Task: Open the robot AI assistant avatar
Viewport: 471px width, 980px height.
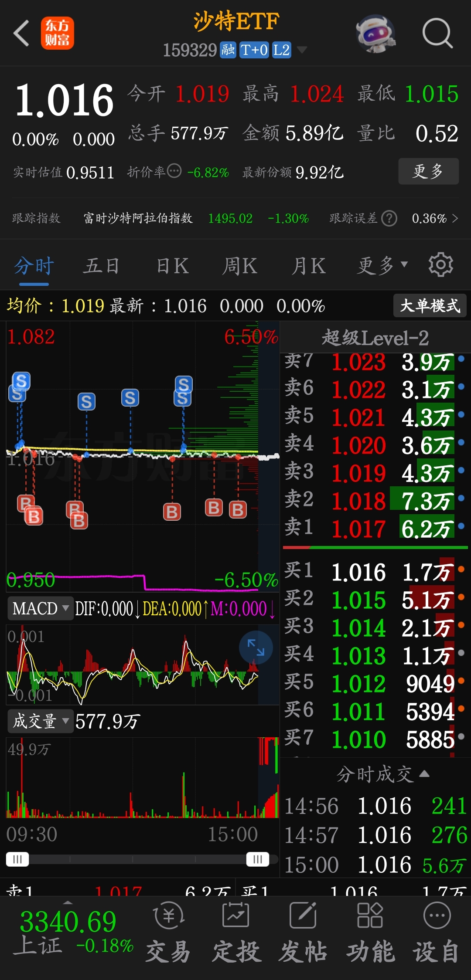Action: pos(375,33)
